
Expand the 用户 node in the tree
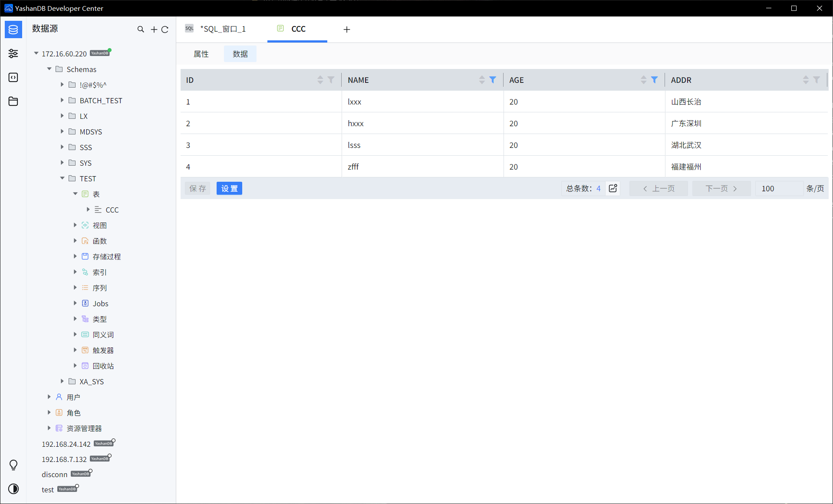click(49, 397)
